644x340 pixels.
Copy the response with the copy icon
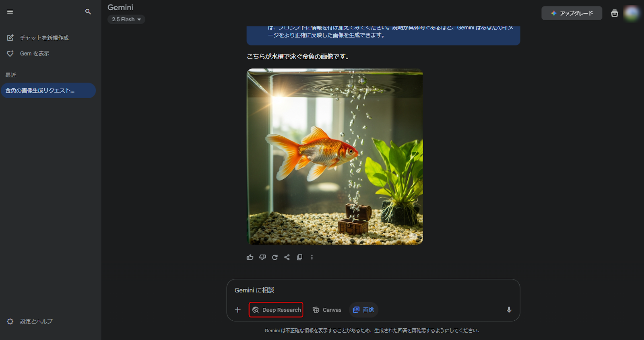pyautogui.click(x=299, y=257)
